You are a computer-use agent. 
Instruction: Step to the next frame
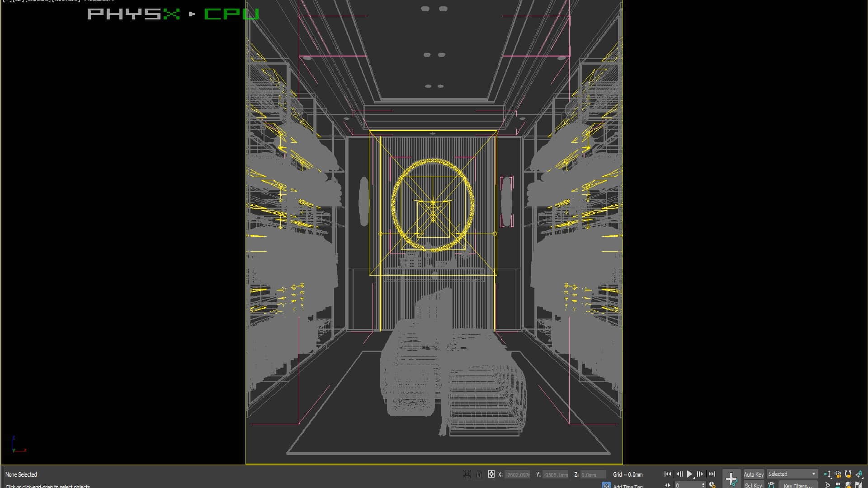pyautogui.click(x=700, y=474)
